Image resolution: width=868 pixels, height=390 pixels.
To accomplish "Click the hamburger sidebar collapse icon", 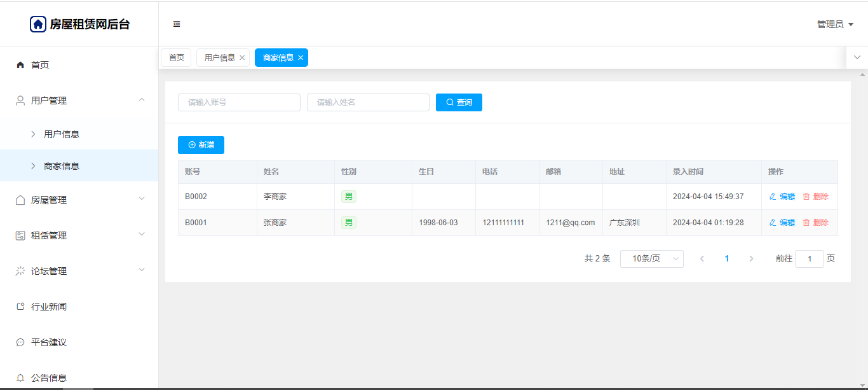I will click(177, 24).
